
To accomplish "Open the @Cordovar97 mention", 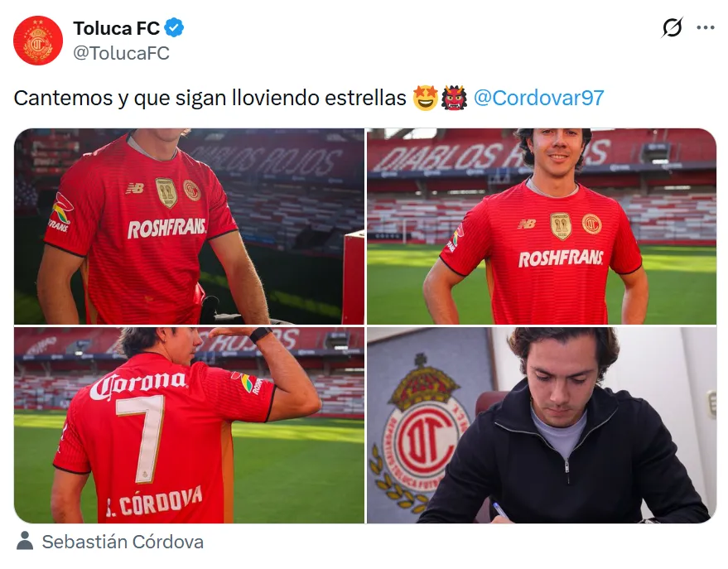I will [x=538, y=98].
